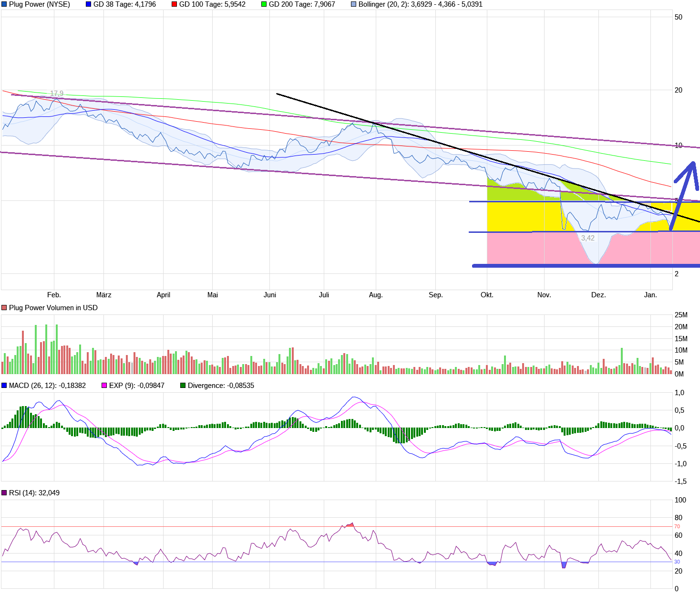Viewport: 700px width, 596px height.
Task: Click the 'Sep.' x-axis month label
Action: point(436,295)
